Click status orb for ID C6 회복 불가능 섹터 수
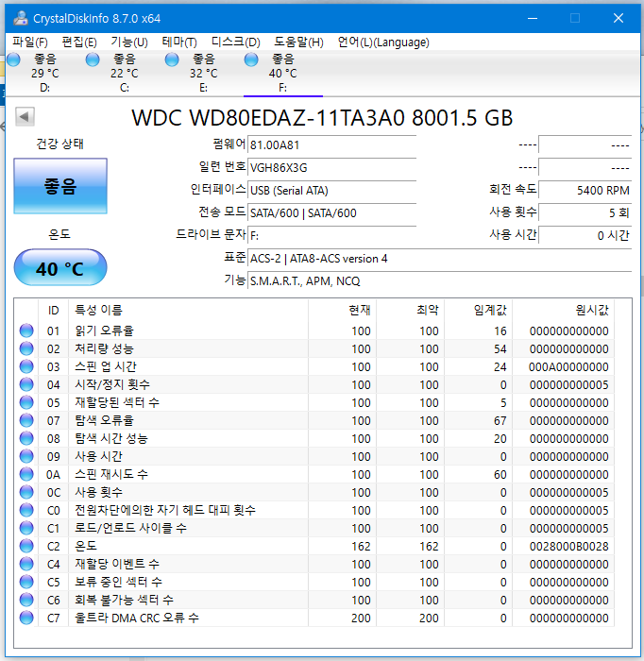 tap(26, 600)
